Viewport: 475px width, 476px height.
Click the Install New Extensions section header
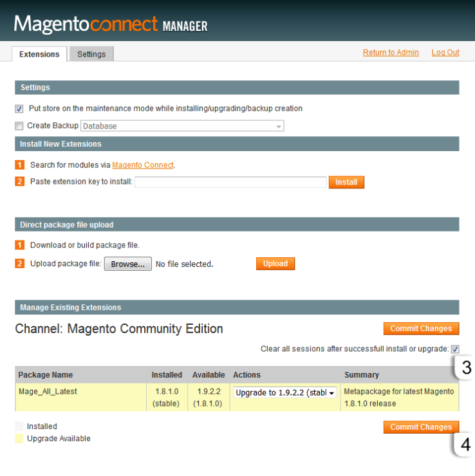[x=237, y=144]
